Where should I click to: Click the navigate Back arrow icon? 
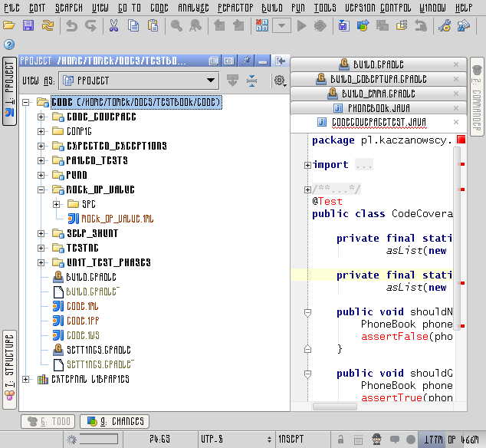click(x=219, y=26)
